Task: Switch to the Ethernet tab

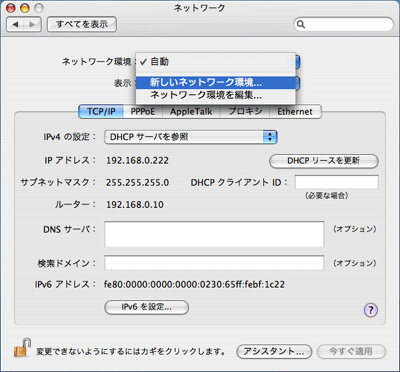Action: pyautogui.click(x=295, y=112)
